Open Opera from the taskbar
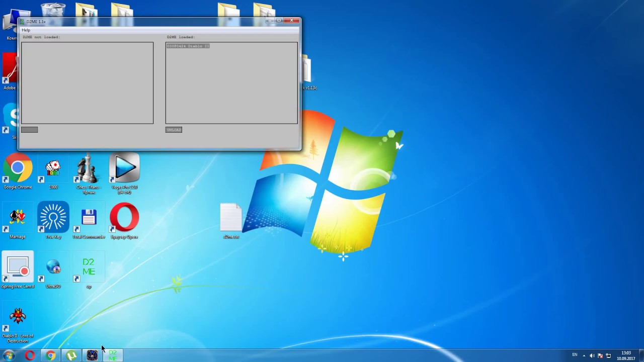This screenshot has height=362, width=644. click(x=30, y=355)
